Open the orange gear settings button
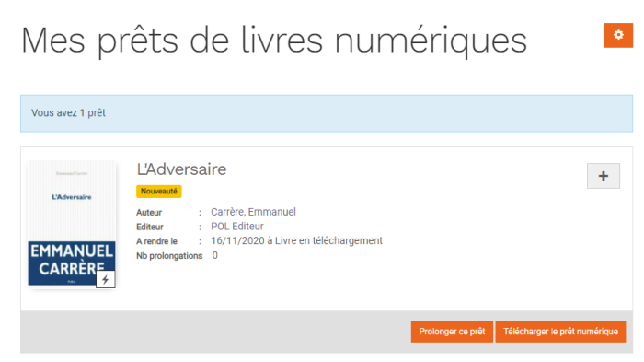644x362 pixels. click(618, 35)
